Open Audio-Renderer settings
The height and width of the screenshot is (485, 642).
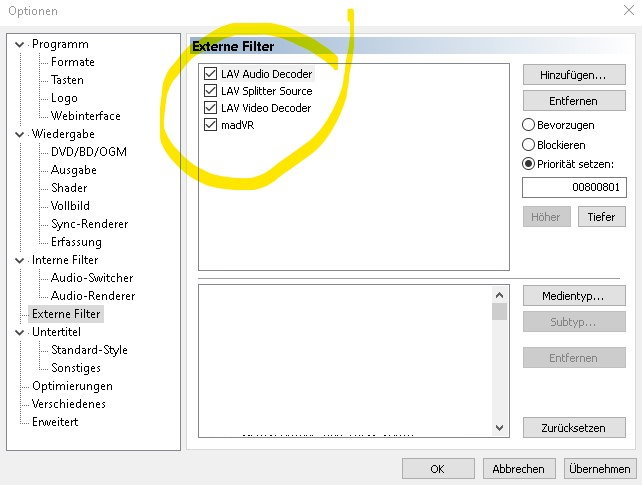click(x=93, y=296)
